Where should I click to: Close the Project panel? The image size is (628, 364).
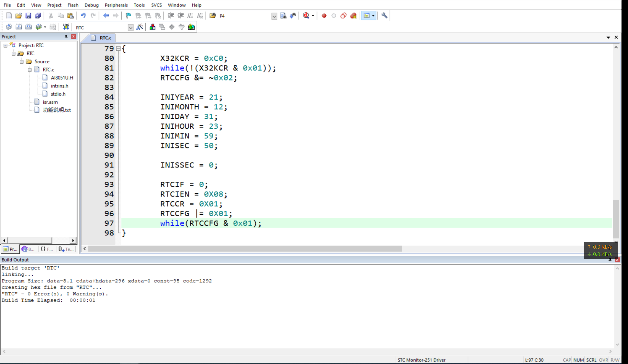click(x=73, y=37)
